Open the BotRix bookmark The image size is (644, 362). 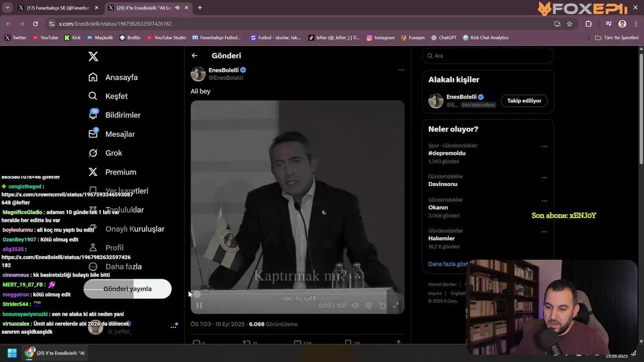130,38
